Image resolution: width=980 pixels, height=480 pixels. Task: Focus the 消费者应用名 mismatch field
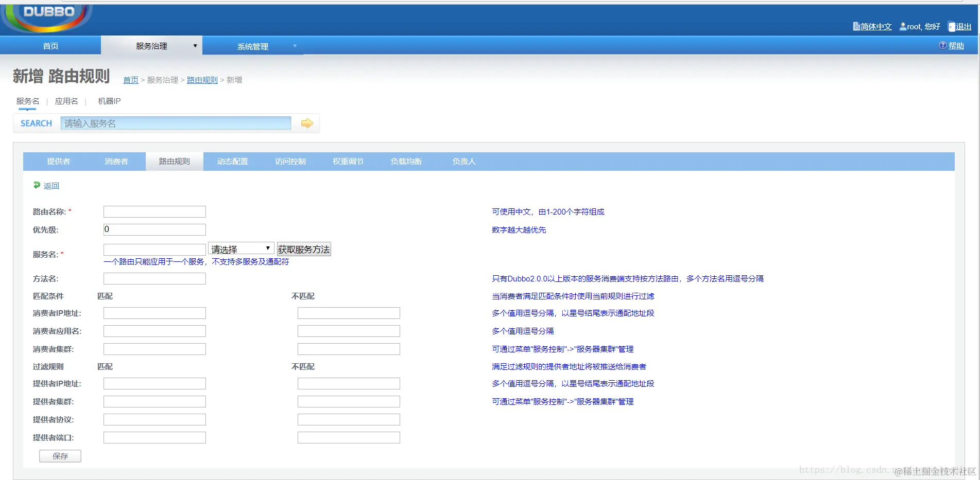349,331
